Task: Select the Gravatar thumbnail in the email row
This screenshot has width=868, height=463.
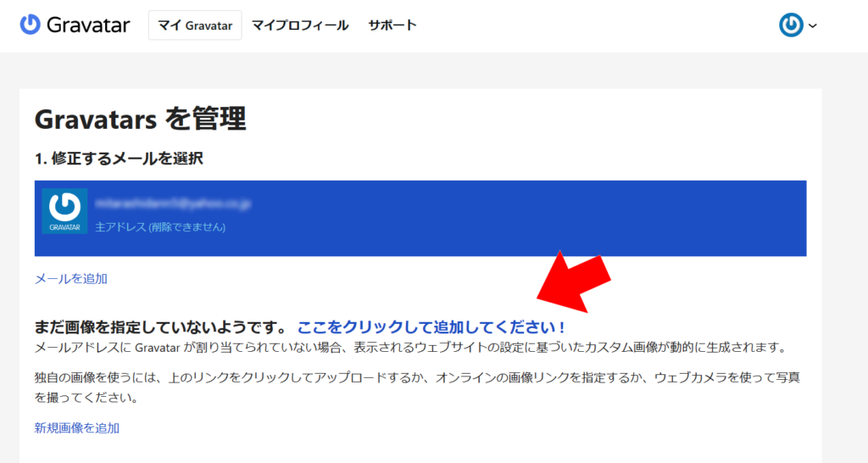Action: 64,211
